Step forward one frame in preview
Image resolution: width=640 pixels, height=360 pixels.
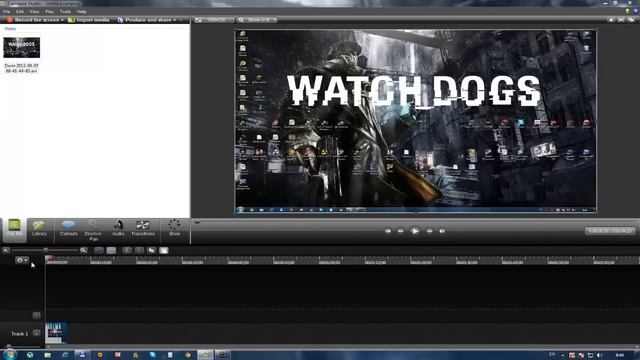point(429,231)
